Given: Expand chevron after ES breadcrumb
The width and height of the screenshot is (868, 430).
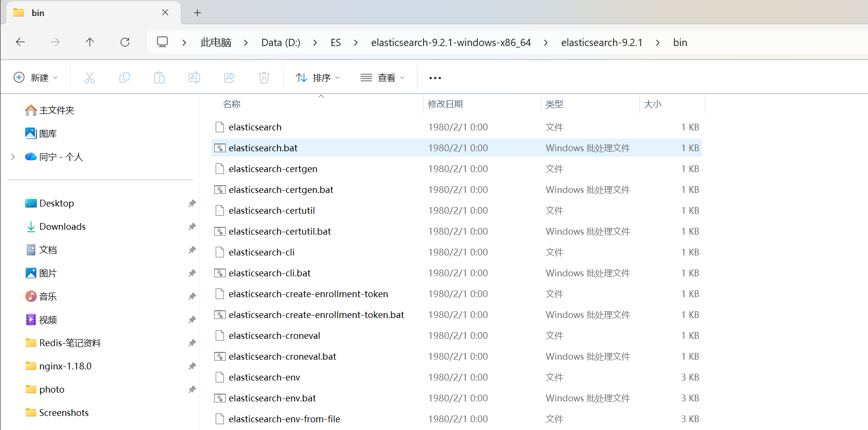Looking at the screenshot, I should point(356,43).
